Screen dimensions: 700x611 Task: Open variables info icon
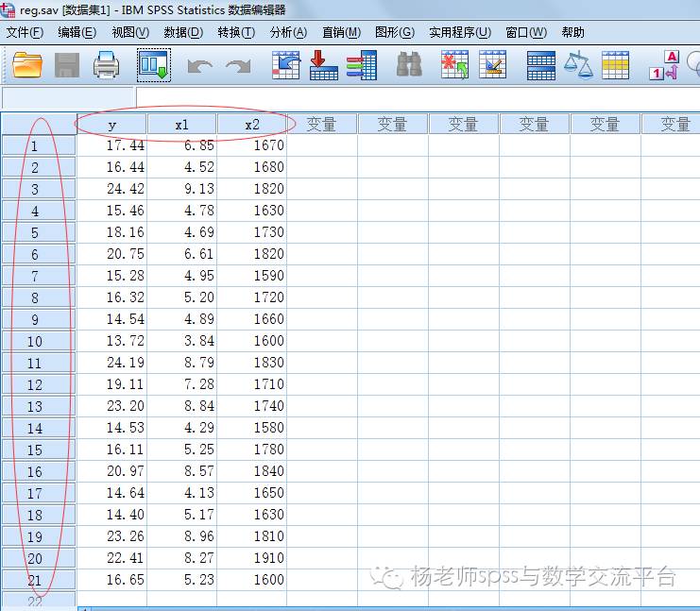362,65
